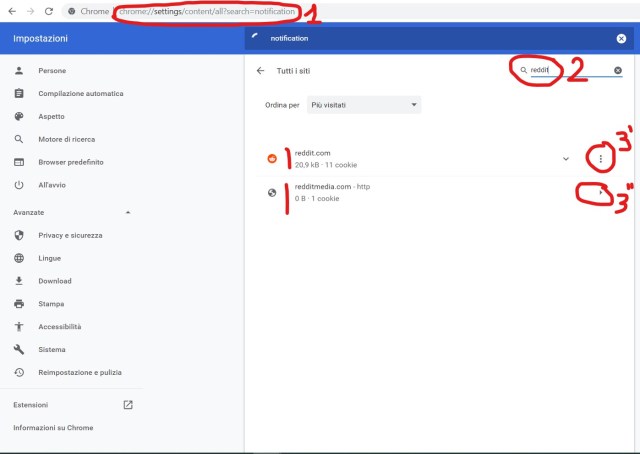The image size is (640, 454).
Task: Expand redditmedia.com details arrow
Action: (600, 193)
